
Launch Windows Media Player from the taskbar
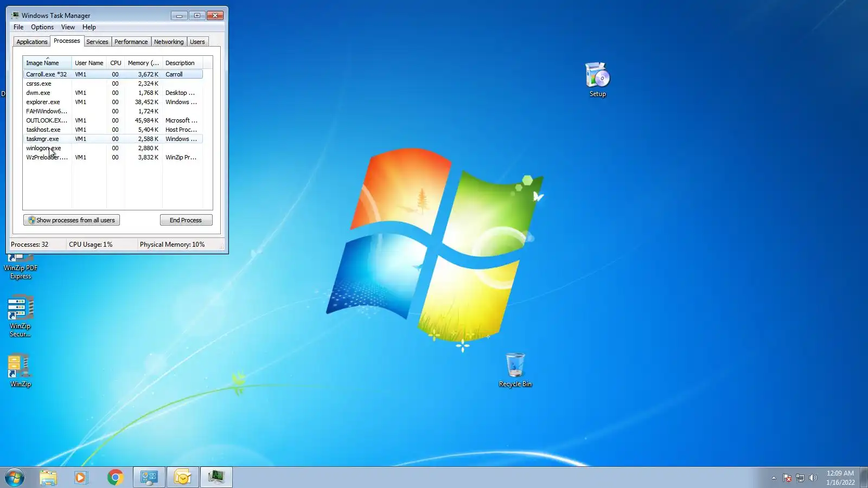[x=81, y=477]
